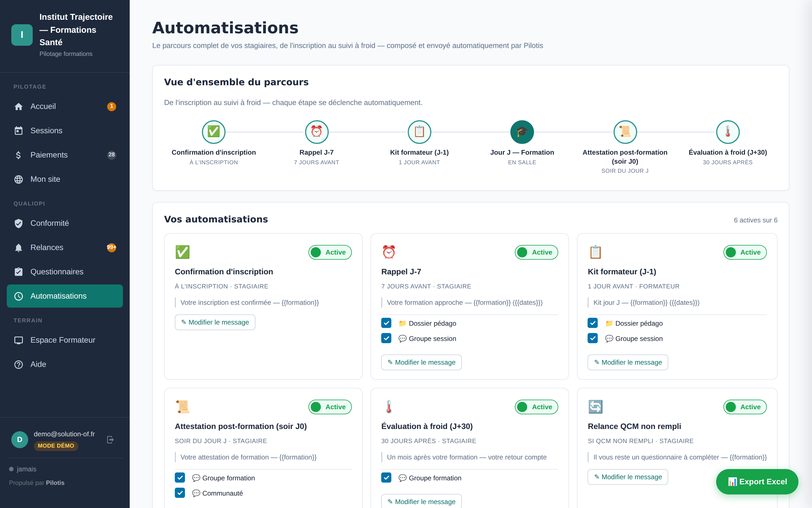
Task: Uncheck Groupe formation in Évaluation à froid
Action: pos(386,478)
